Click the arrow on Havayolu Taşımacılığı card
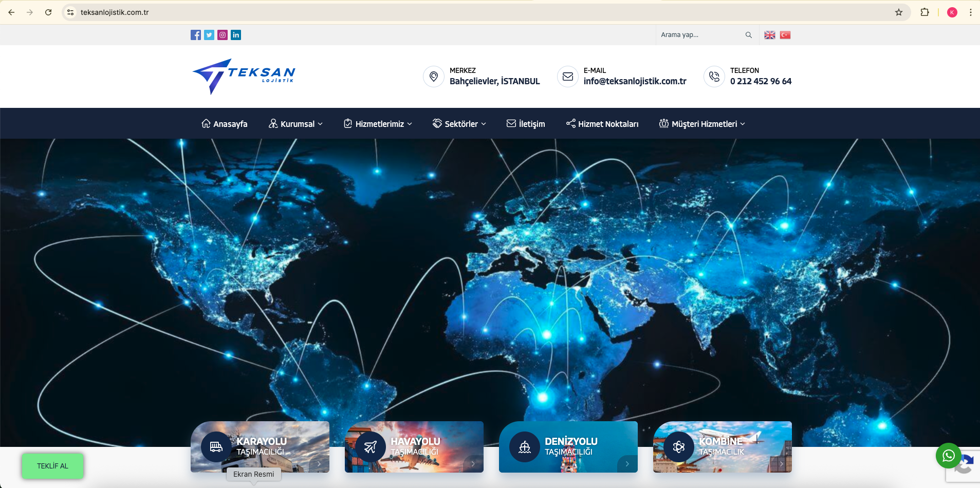Viewport: 980px width, 488px height. [473, 464]
